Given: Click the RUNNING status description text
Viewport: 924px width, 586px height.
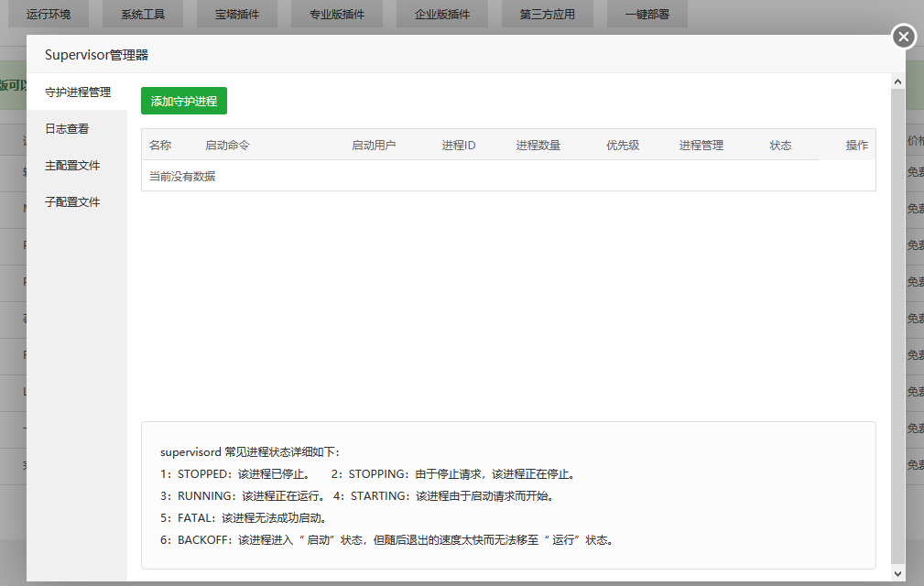Looking at the screenshot, I should point(244,496).
